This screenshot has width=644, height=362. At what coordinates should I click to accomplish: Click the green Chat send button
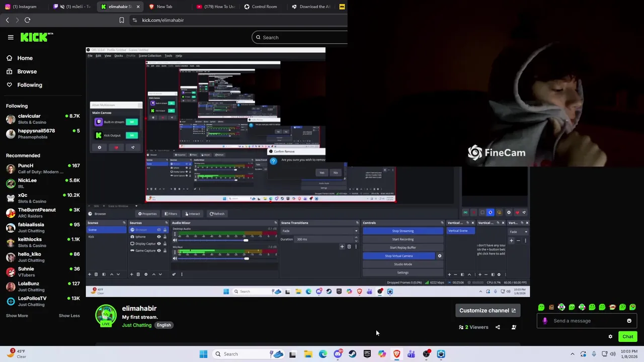627,337
